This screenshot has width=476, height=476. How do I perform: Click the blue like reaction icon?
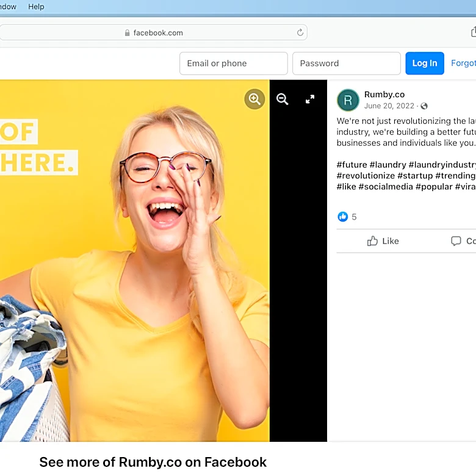point(343,217)
